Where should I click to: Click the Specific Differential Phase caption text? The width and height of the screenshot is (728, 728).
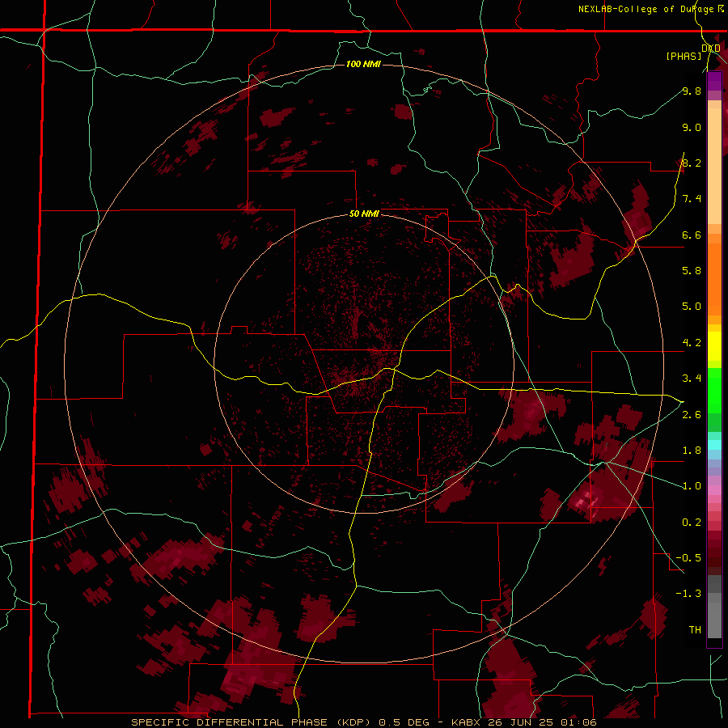click(364, 722)
